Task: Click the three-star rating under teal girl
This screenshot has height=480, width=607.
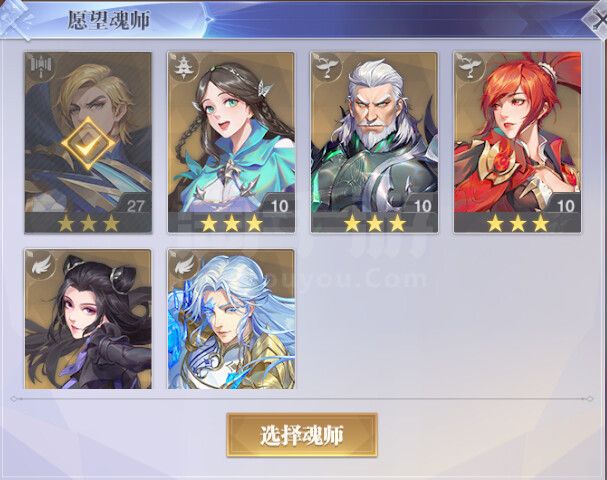Action: [x=231, y=223]
